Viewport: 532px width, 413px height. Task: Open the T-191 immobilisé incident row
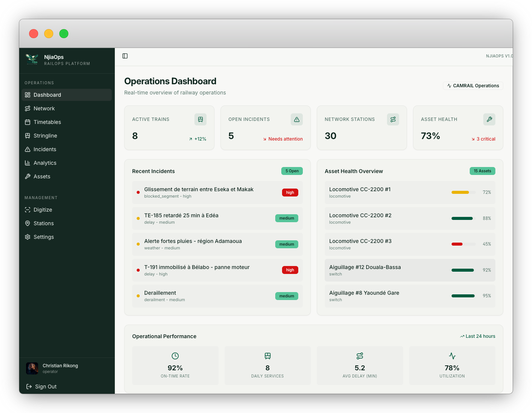(x=217, y=270)
